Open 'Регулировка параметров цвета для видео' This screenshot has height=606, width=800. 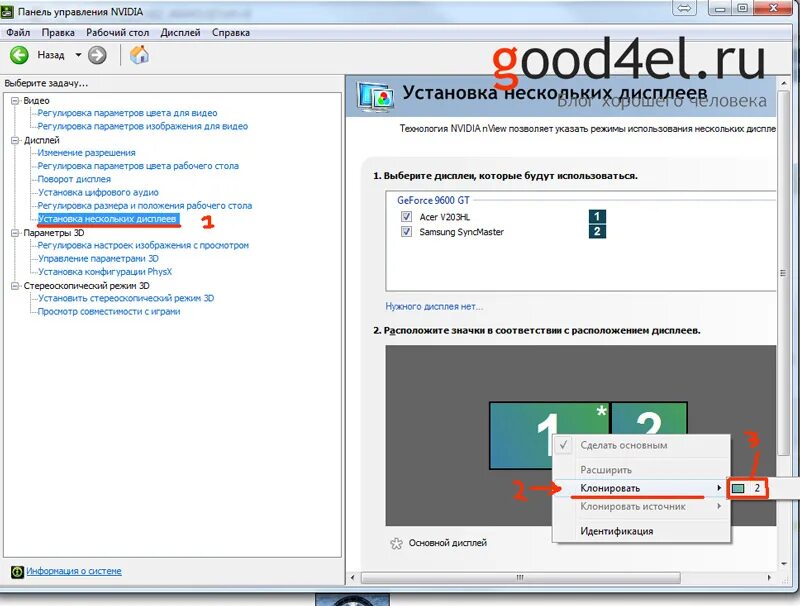tap(128, 113)
